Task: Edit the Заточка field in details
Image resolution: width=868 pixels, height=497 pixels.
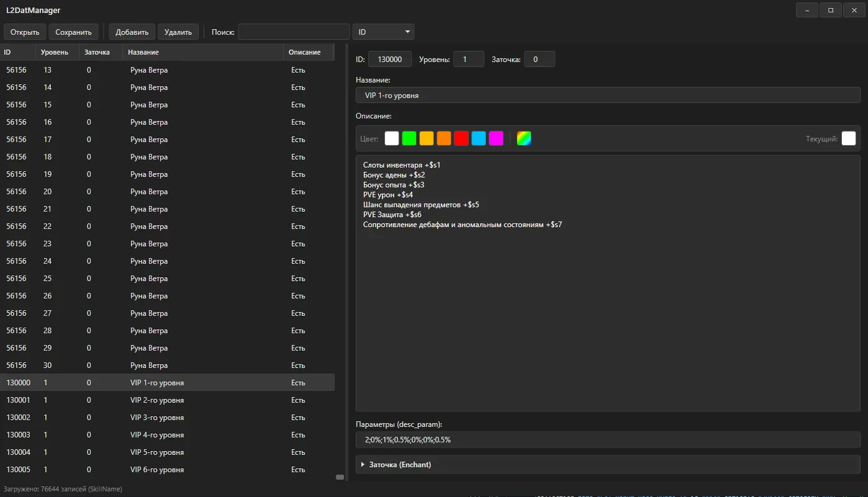Action: tap(540, 60)
